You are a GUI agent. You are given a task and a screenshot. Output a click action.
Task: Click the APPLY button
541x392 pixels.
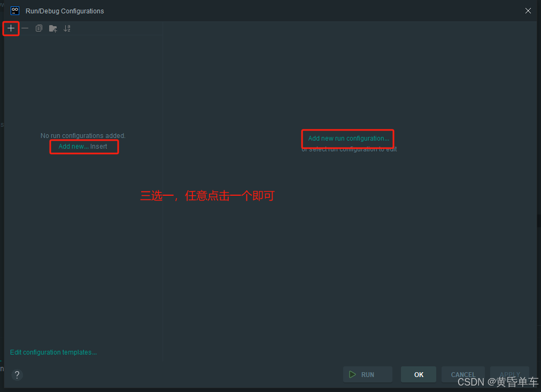click(x=509, y=374)
